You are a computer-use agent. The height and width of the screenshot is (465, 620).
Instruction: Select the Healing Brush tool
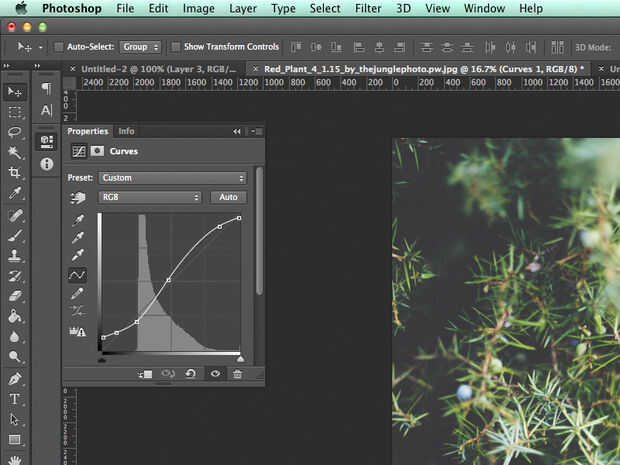click(x=15, y=216)
